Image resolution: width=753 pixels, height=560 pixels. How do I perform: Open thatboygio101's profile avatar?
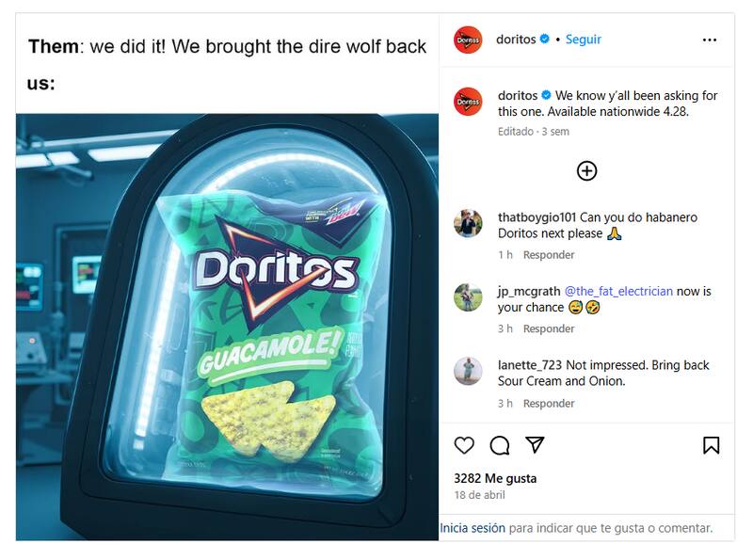468,223
